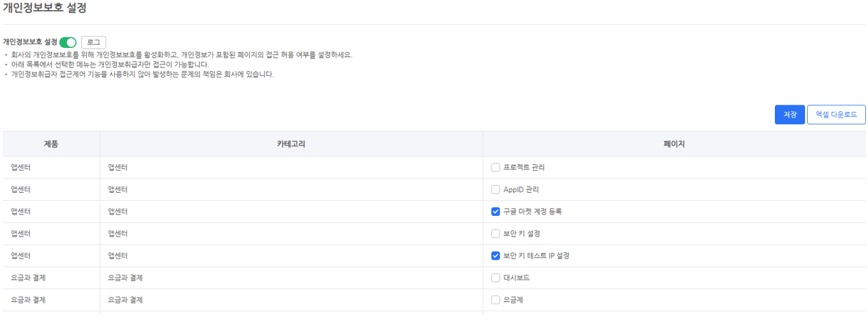Open the 로그 button
Viewport: 868px width, 324px height.
(x=94, y=42)
